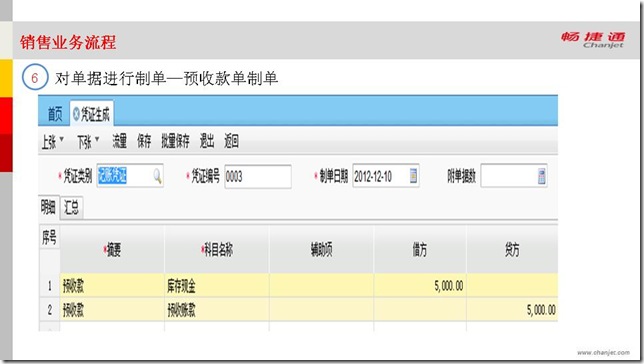
Task: Click the 返回 button
Action: (x=231, y=141)
